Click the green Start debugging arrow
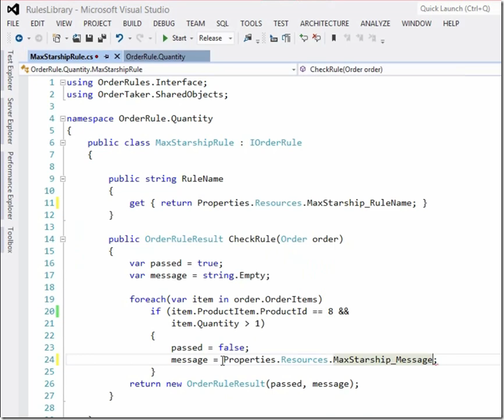 click(165, 38)
